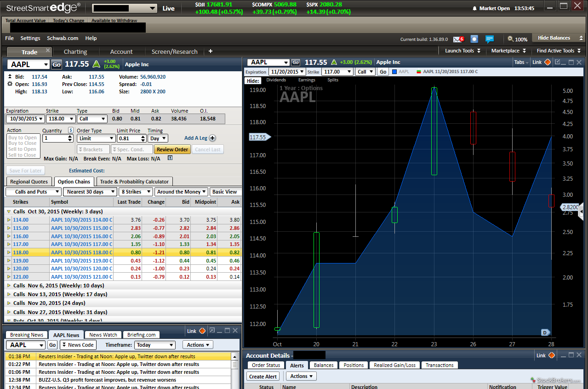
Task: Click the orange Link diamond in chart panel
Action: click(548, 62)
